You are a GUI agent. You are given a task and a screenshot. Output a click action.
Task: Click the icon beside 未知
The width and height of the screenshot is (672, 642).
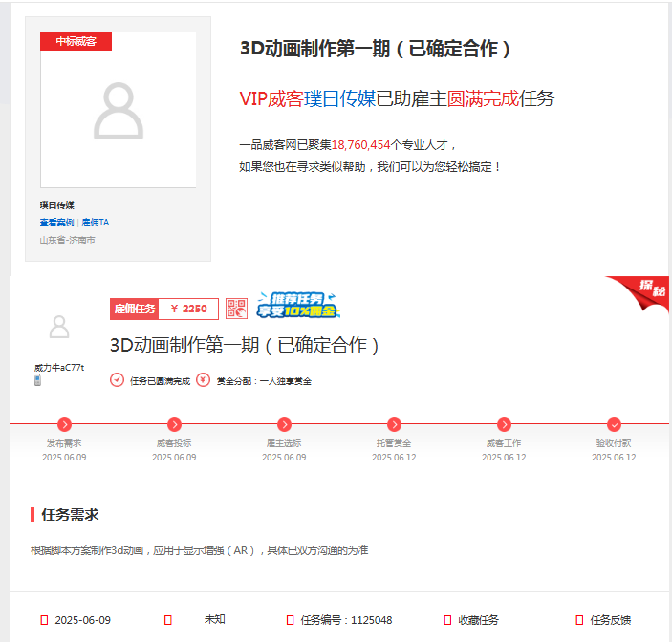168,620
